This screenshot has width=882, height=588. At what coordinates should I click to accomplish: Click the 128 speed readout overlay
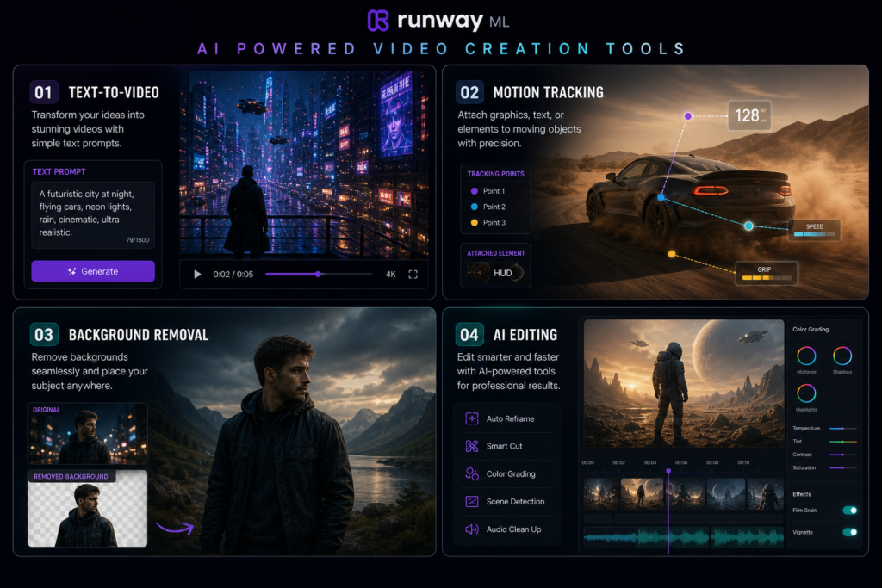749,116
